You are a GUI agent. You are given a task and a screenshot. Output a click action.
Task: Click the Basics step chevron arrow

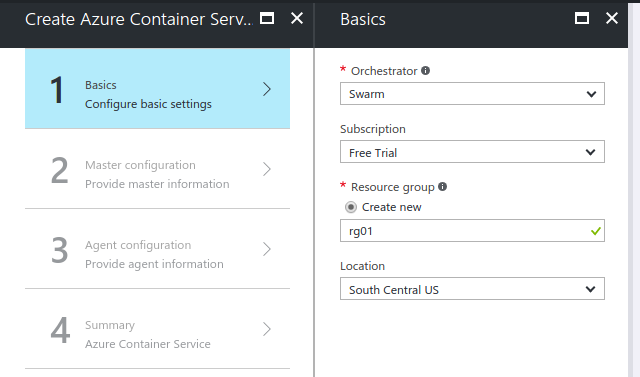(x=267, y=89)
